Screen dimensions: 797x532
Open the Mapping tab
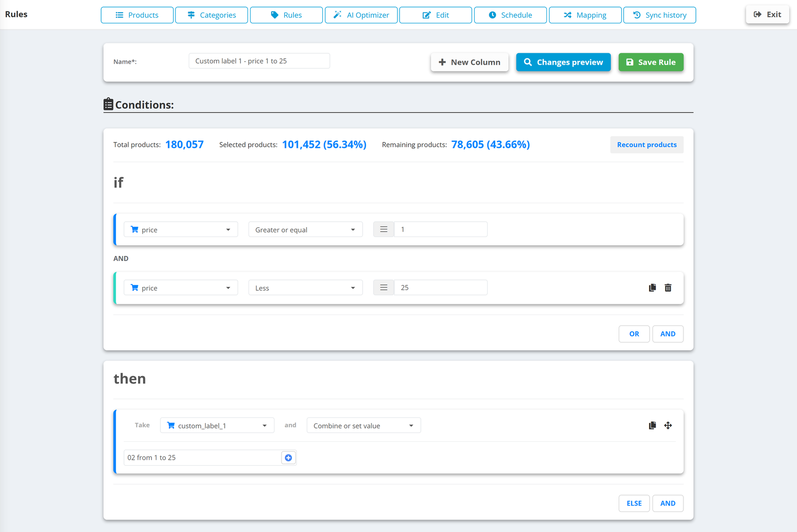click(585, 15)
